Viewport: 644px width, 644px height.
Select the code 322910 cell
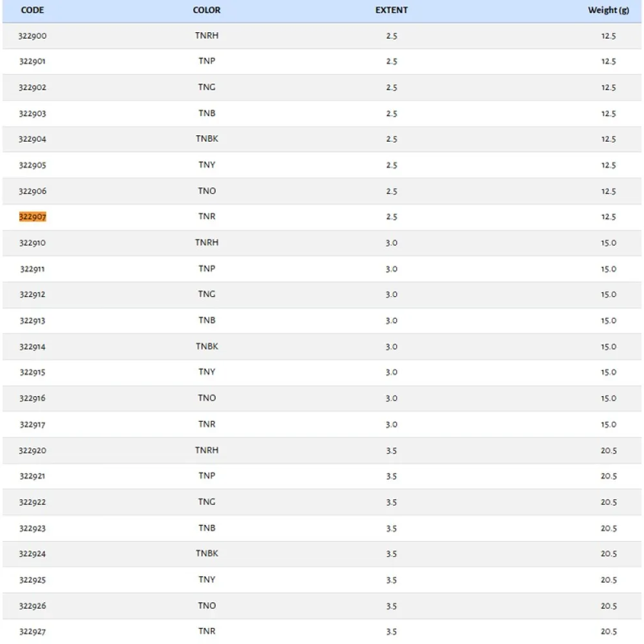32,243
